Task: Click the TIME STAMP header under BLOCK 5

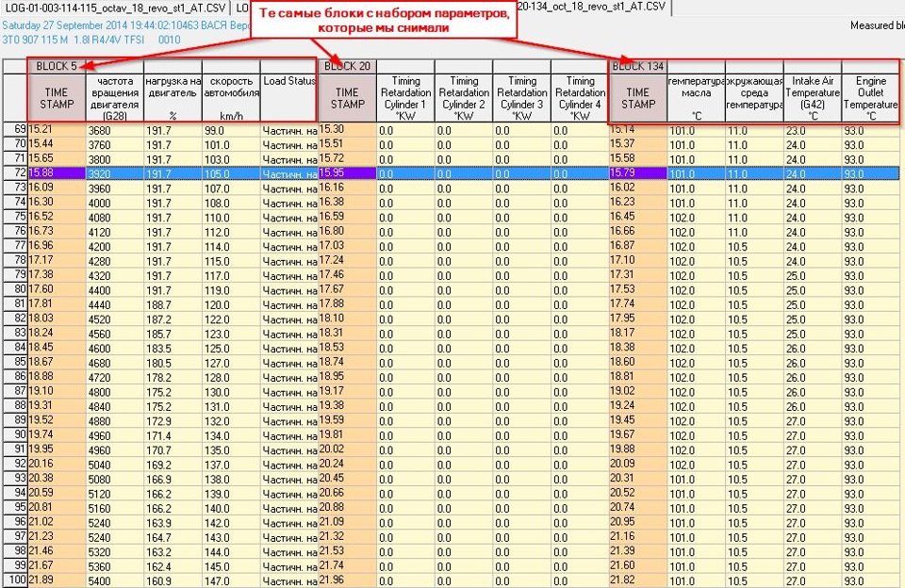Action: tap(57, 98)
